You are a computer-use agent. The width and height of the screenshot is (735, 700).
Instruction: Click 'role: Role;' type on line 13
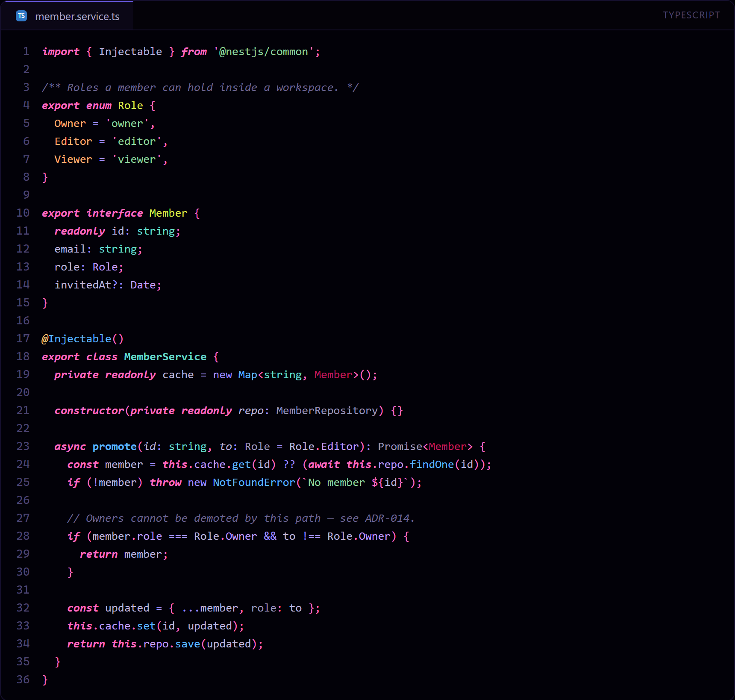[x=89, y=267]
